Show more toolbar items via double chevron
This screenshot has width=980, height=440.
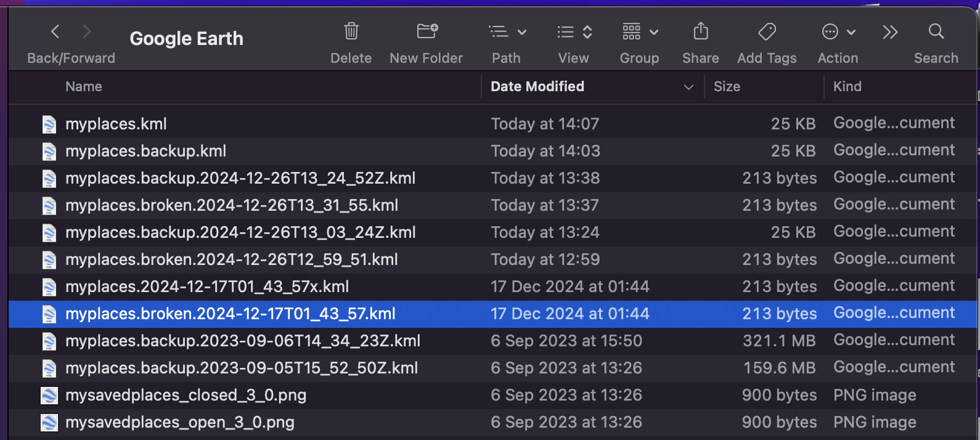[x=890, y=32]
